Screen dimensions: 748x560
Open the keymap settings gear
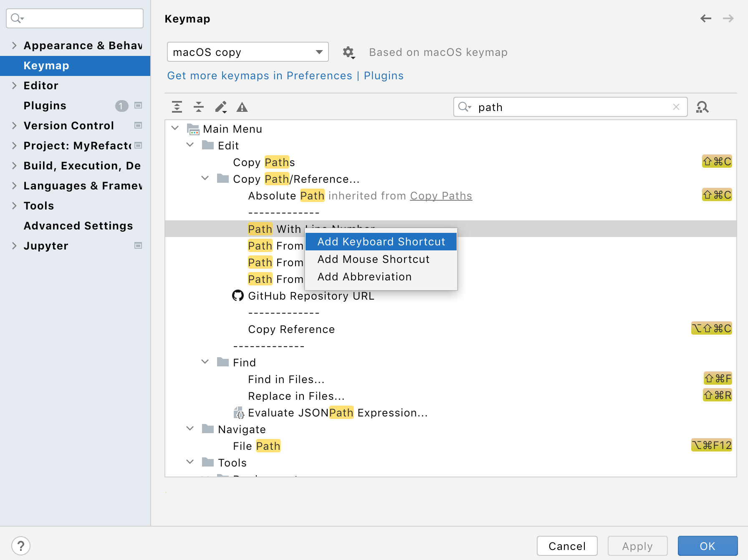[349, 52]
